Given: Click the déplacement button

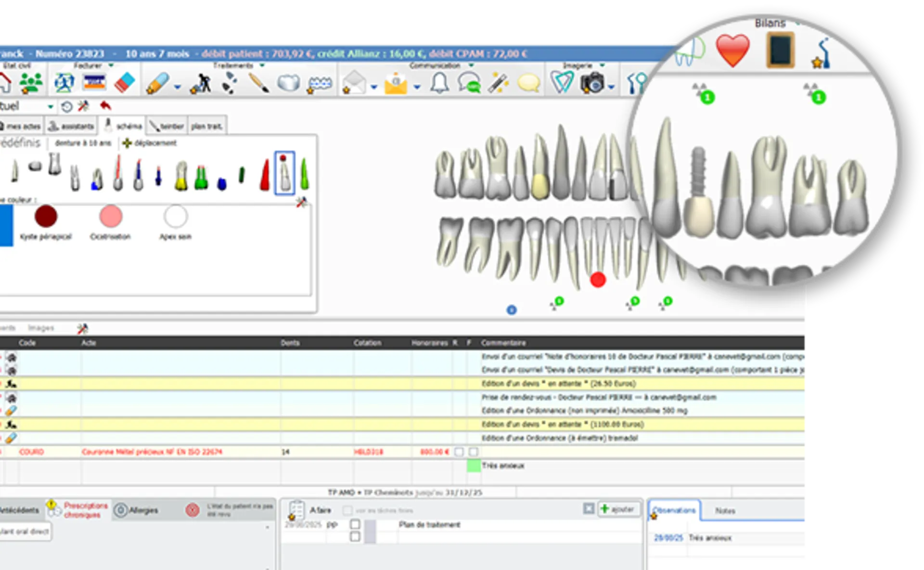Looking at the screenshot, I should pyautogui.click(x=150, y=143).
